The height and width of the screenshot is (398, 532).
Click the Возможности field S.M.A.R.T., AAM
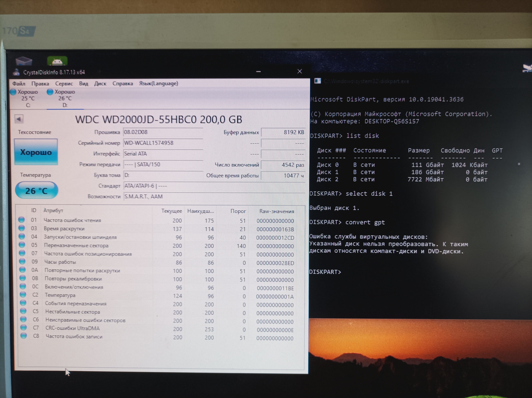point(214,196)
